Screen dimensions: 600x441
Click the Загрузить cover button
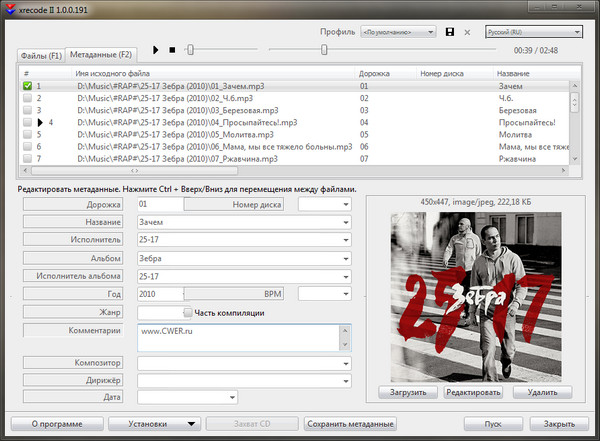click(x=407, y=392)
